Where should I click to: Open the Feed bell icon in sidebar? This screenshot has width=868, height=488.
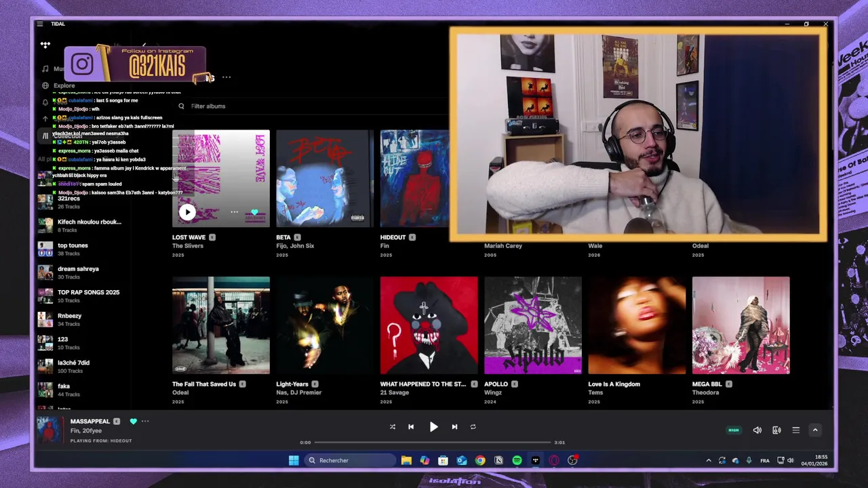45,102
